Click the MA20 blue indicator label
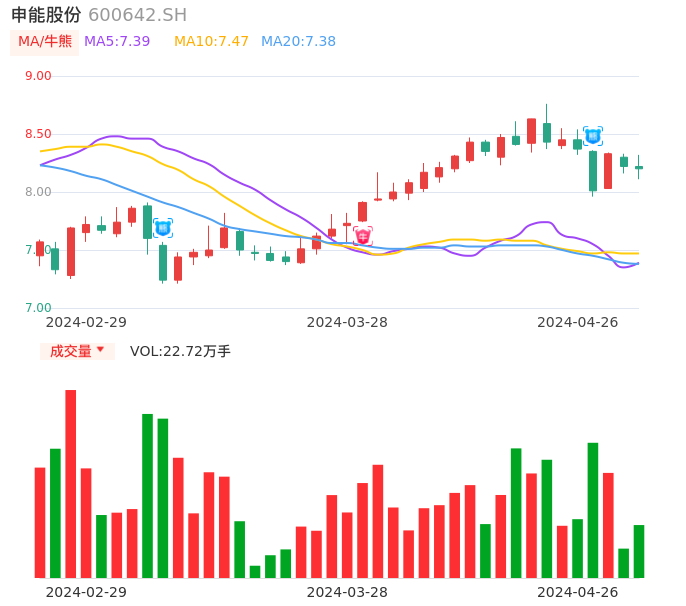 (x=298, y=42)
